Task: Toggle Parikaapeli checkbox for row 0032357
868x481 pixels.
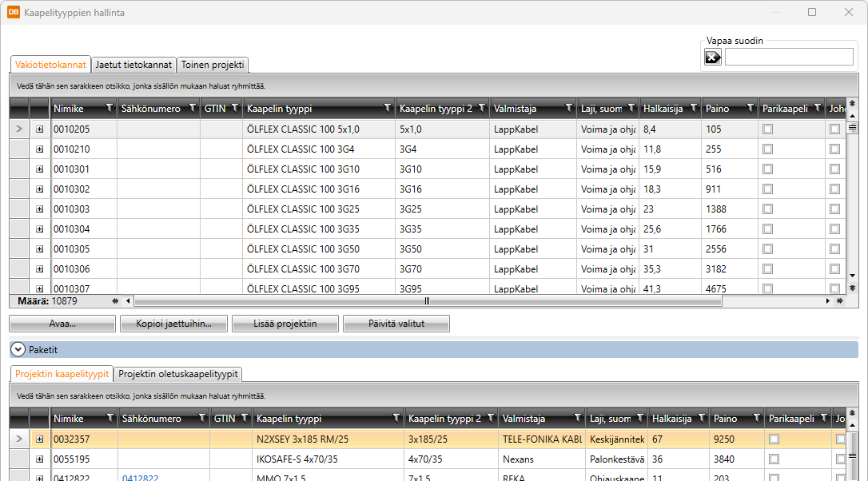Action: 774,439
